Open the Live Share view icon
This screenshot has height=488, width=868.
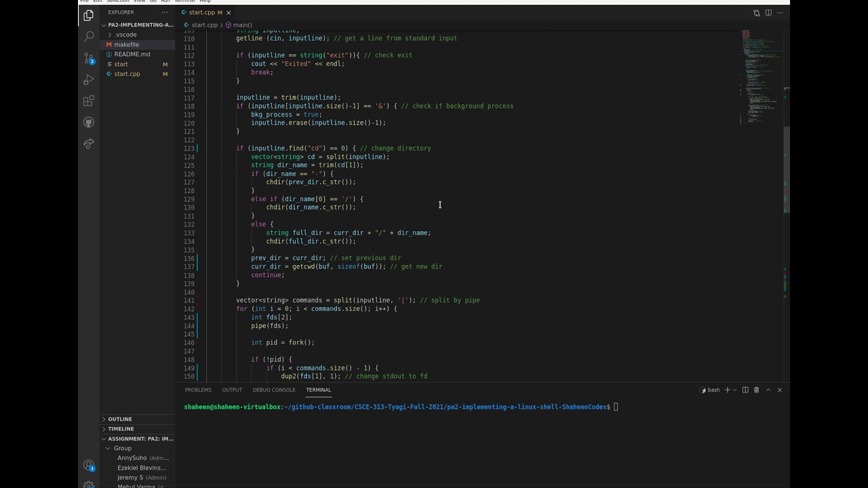(88, 144)
